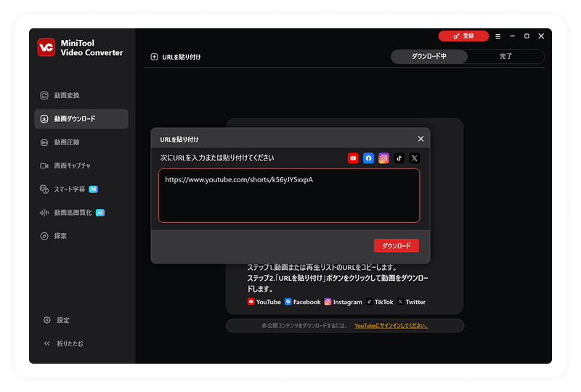Click the YouTube icon in dialog
The image size is (581, 392).
353,158
